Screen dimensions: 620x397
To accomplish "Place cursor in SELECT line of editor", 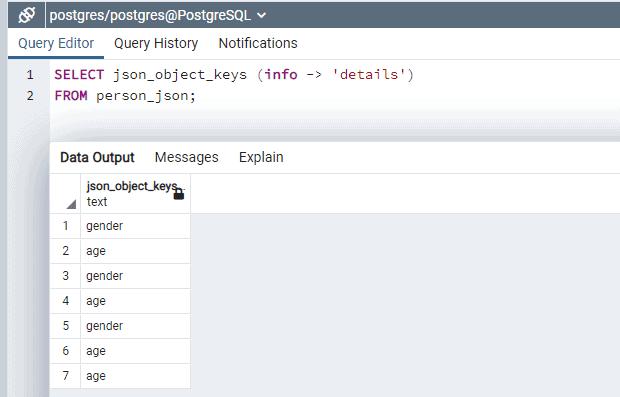I will click(234, 74).
